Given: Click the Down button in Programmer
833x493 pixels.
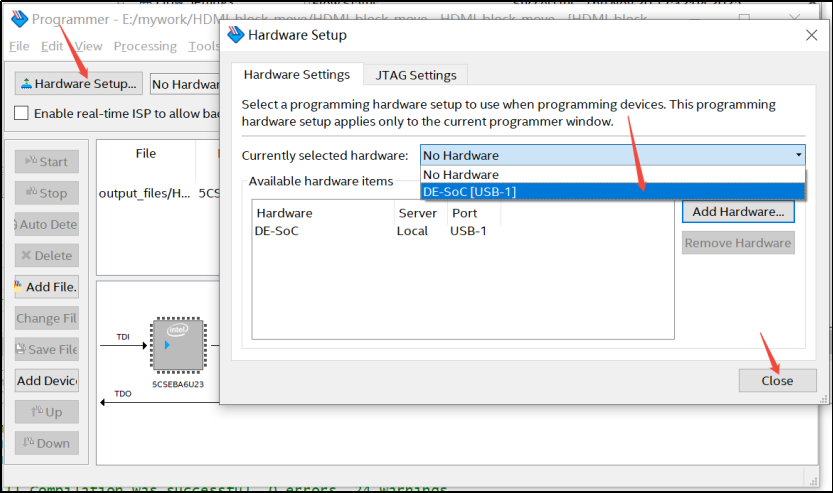Looking at the screenshot, I should pos(47,443).
